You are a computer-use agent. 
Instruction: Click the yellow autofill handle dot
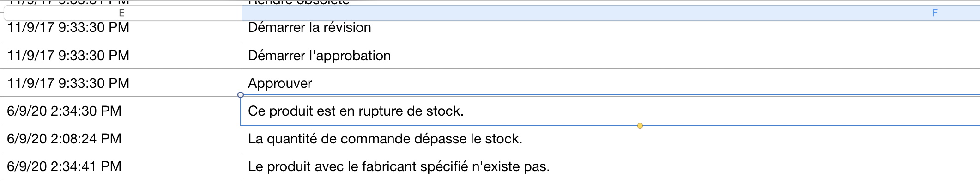coord(640,125)
